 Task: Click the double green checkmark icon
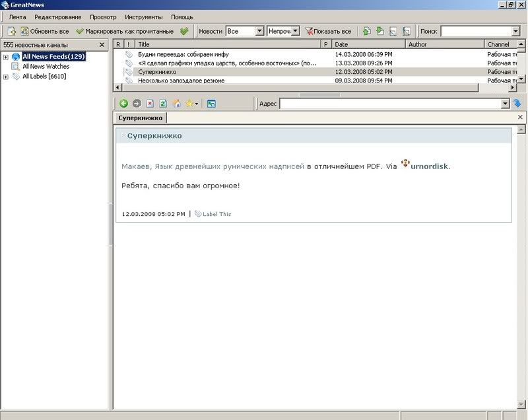(x=184, y=31)
